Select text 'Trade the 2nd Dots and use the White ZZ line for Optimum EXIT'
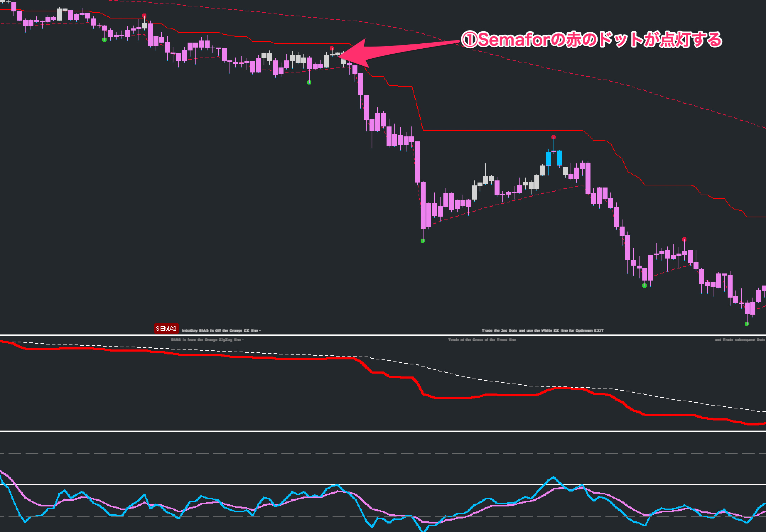766x532 pixels. click(543, 330)
